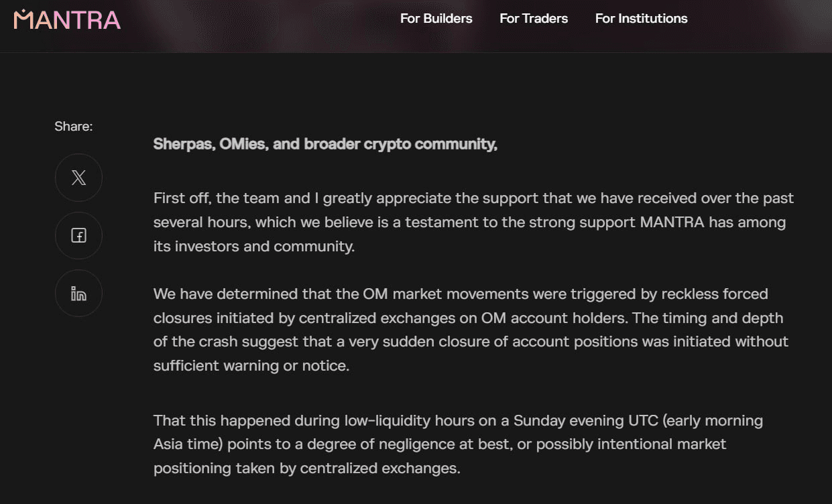
Task: Click the MANTRA logo in the header
Action: pyautogui.click(x=67, y=19)
